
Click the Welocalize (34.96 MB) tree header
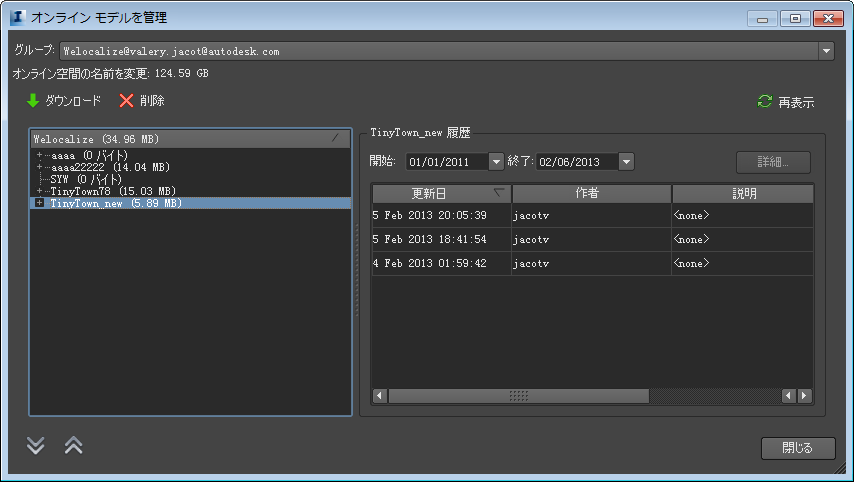[190, 139]
